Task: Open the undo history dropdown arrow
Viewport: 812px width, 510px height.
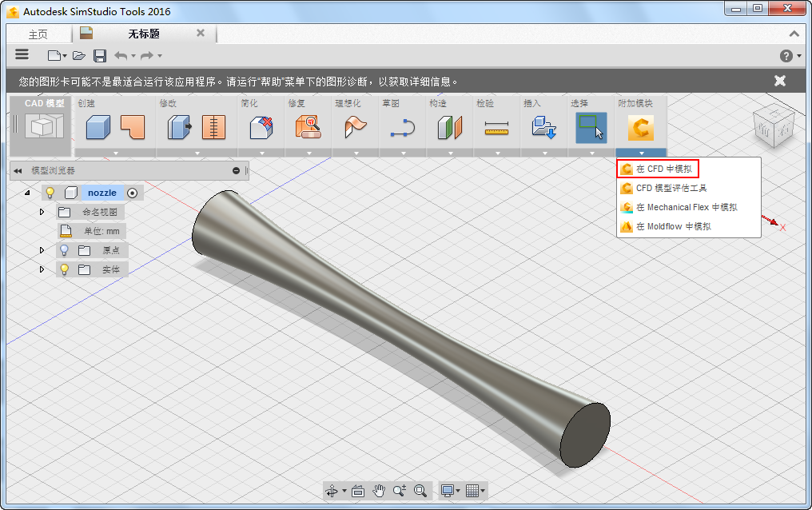Action: pos(133,55)
